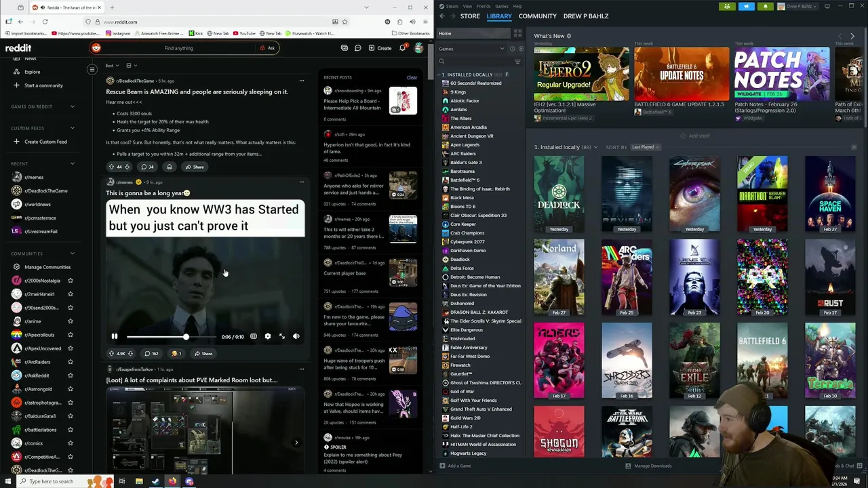Screen dimensions: 868x488
Task: Upvote the Rescue Beam post
Action: (x=111, y=167)
